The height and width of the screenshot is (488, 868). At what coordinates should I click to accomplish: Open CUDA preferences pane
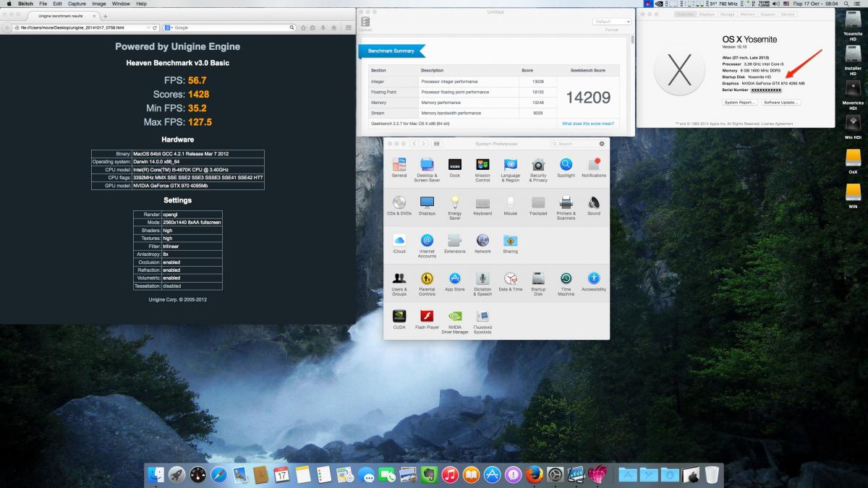(399, 319)
